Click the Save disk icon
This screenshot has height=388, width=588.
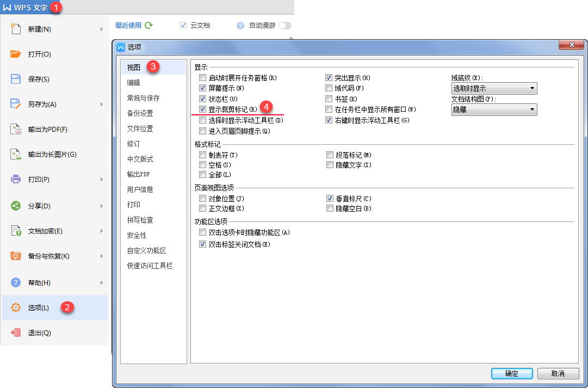pyautogui.click(x=16, y=79)
